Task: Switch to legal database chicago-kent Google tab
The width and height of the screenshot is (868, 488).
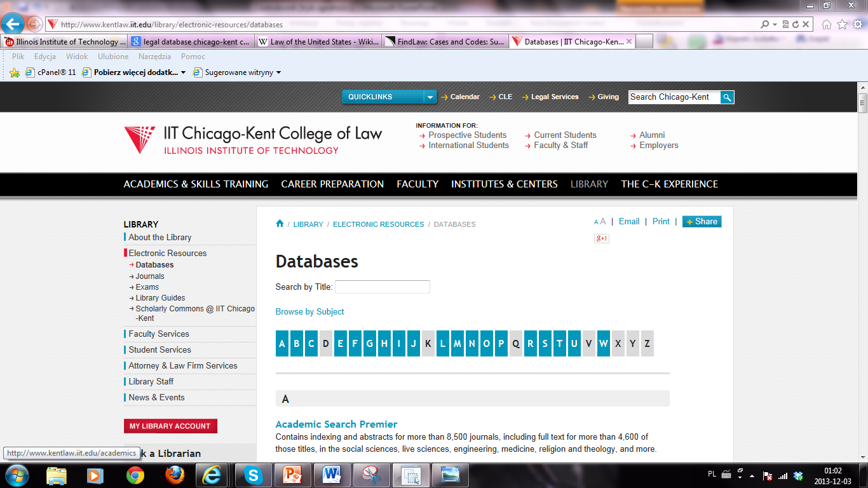Action: pos(191,42)
